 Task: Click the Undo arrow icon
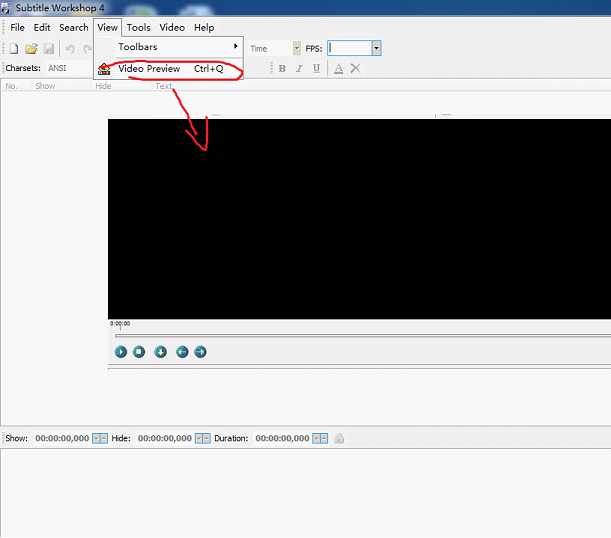click(70, 49)
